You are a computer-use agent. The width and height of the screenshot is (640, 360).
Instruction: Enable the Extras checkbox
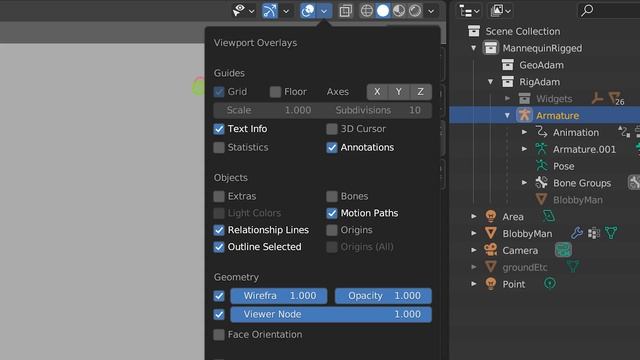(219, 196)
